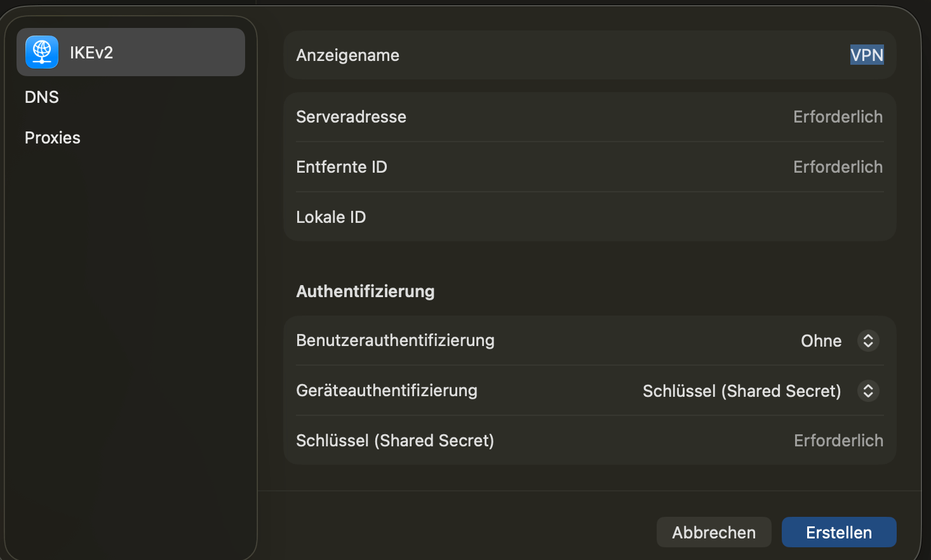Click the Authentifizierung section heading
The width and height of the screenshot is (931, 560).
tap(365, 291)
